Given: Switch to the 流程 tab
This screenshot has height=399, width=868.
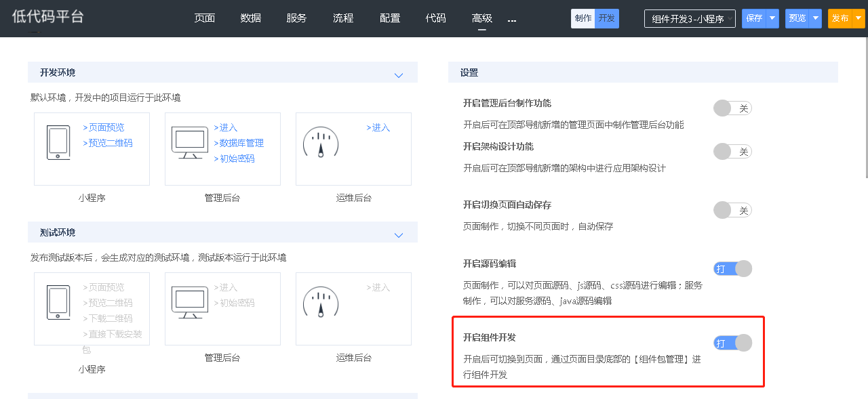Looking at the screenshot, I should click(x=343, y=18).
